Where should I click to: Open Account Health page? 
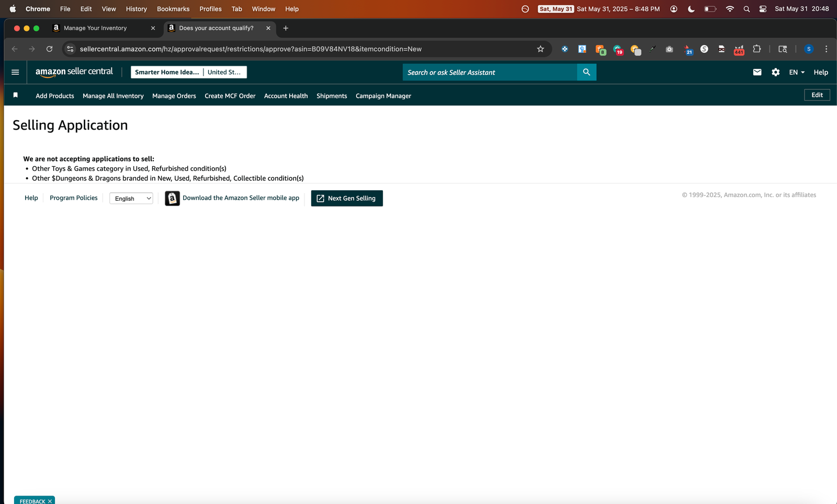pos(286,96)
